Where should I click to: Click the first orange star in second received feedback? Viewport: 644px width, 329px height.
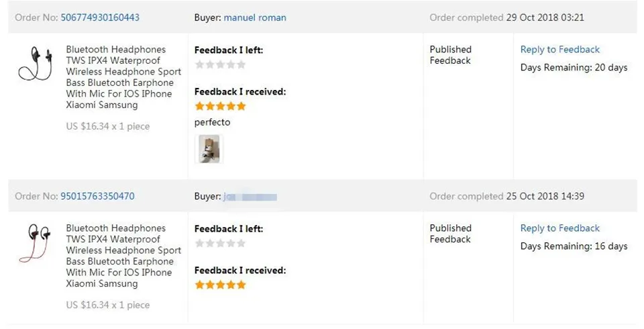pyautogui.click(x=200, y=285)
